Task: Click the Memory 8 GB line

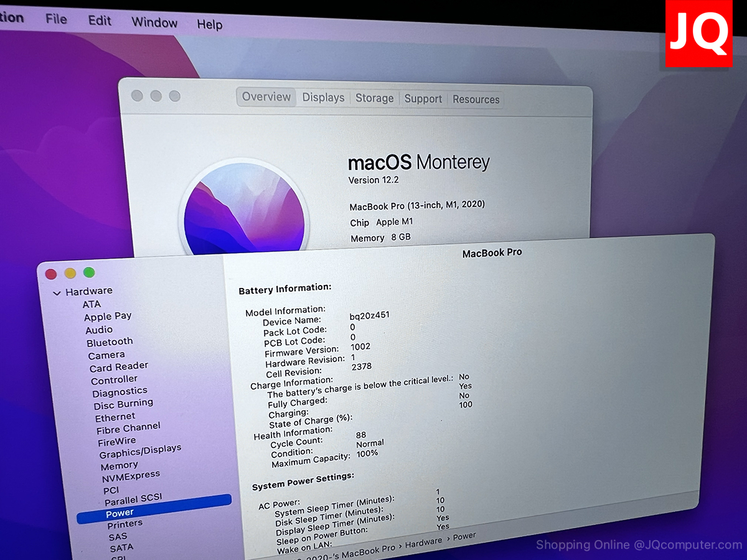Action: point(380,238)
